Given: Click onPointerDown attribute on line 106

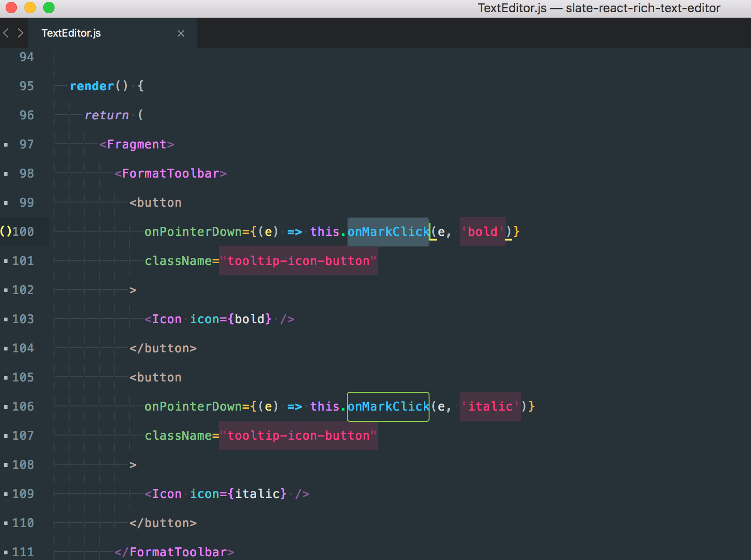Looking at the screenshot, I should [193, 406].
